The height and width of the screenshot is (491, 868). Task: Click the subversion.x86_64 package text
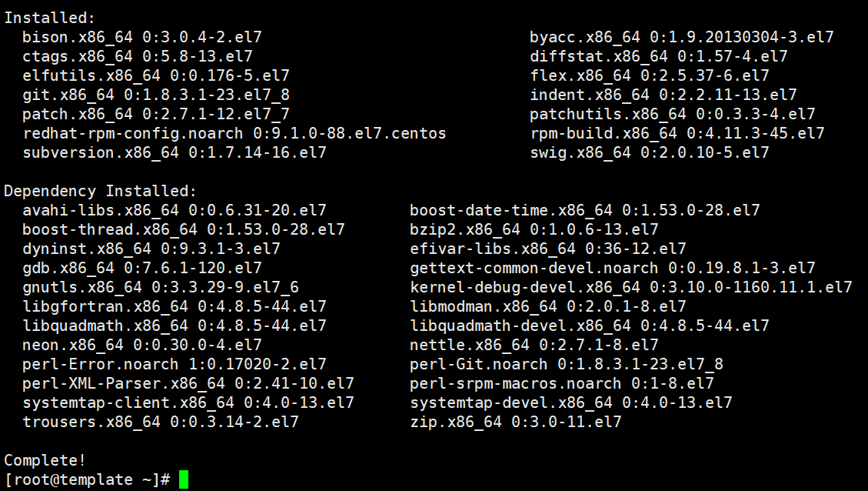pyautogui.click(x=175, y=152)
